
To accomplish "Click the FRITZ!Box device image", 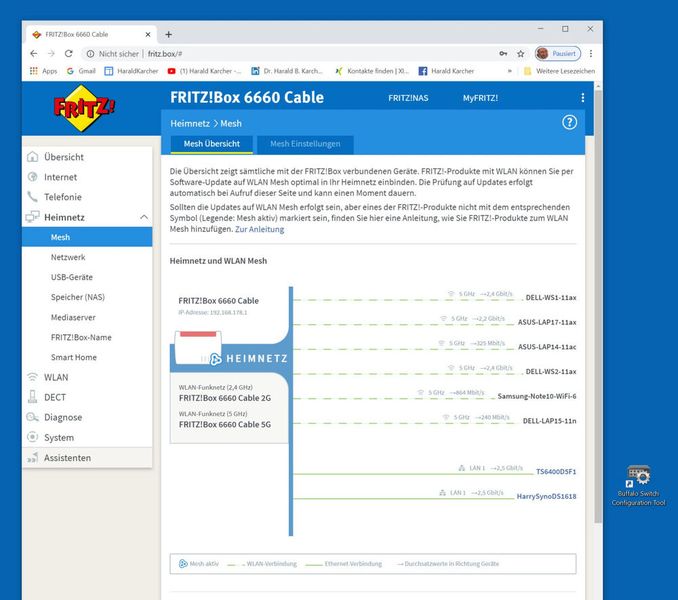I will pyautogui.click(x=198, y=347).
